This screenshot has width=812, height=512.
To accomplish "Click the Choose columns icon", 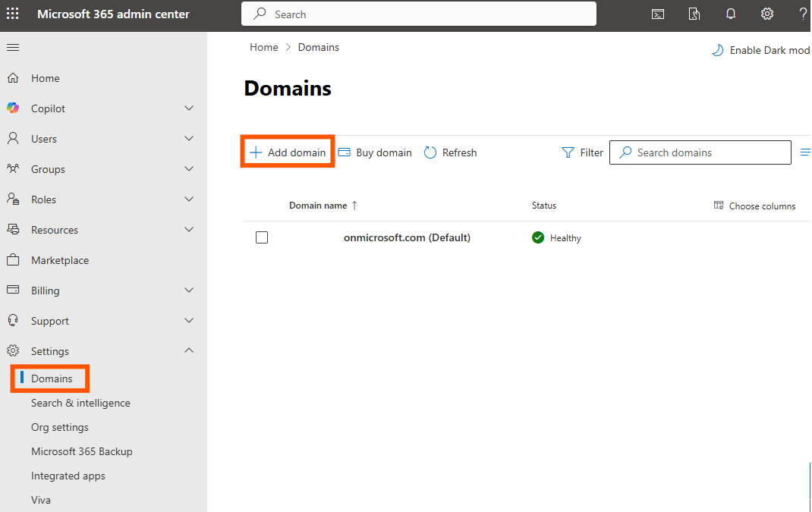I will [x=719, y=206].
